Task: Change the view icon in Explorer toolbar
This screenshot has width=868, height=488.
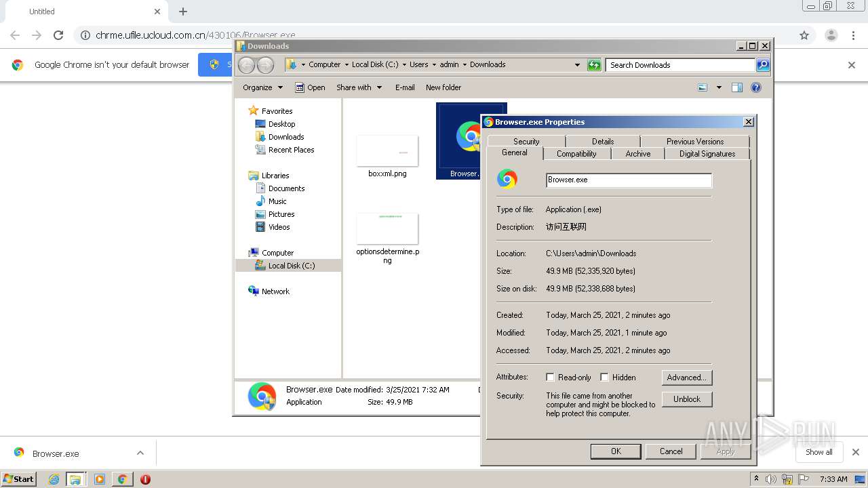Action: tap(703, 87)
